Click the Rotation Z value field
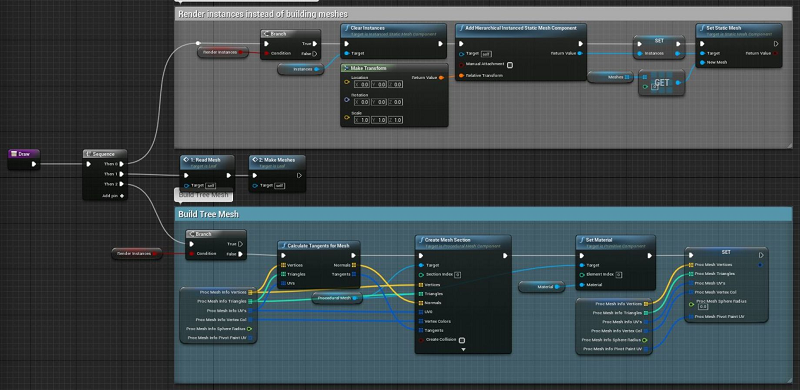 click(x=395, y=102)
